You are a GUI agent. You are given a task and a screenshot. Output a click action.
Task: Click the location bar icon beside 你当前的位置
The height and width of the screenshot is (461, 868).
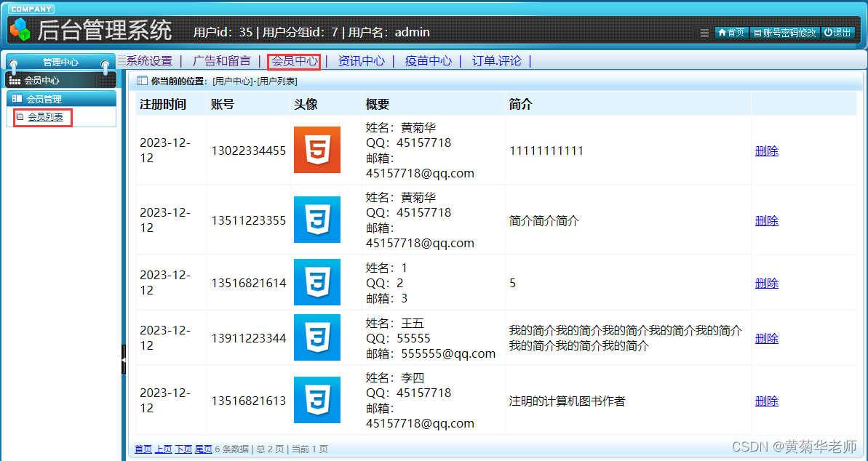143,81
